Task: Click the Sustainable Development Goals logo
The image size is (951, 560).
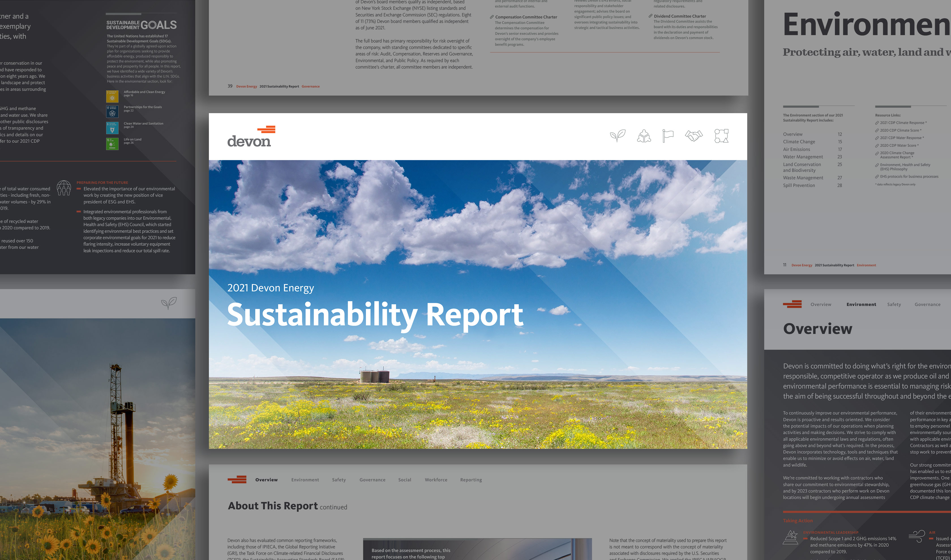Action: pyautogui.click(x=142, y=25)
